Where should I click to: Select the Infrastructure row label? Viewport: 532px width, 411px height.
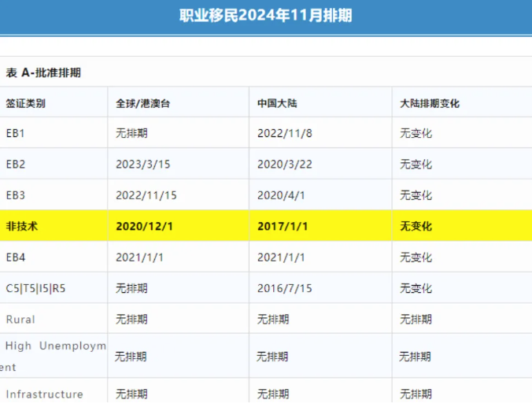(x=44, y=394)
